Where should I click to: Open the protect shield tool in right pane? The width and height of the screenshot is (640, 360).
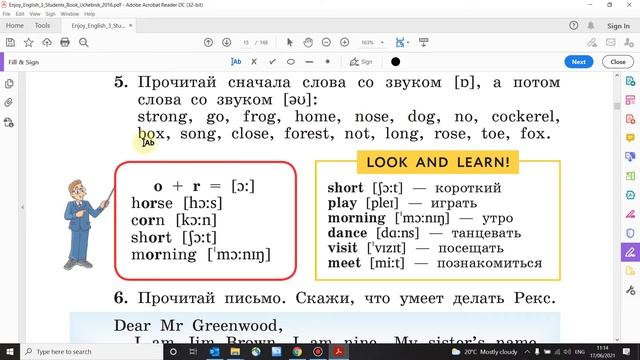point(630,233)
